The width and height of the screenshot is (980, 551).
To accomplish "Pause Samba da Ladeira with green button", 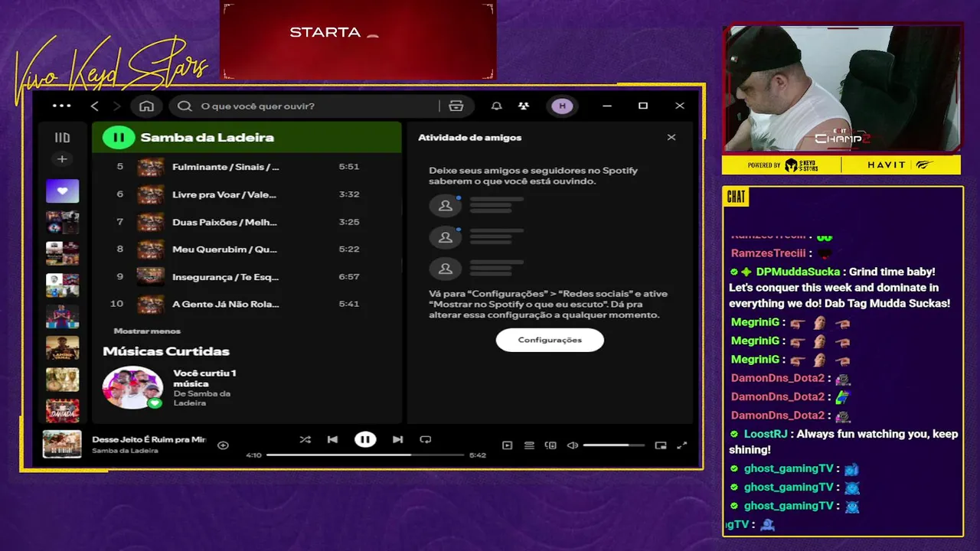I will [x=119, y=138].
